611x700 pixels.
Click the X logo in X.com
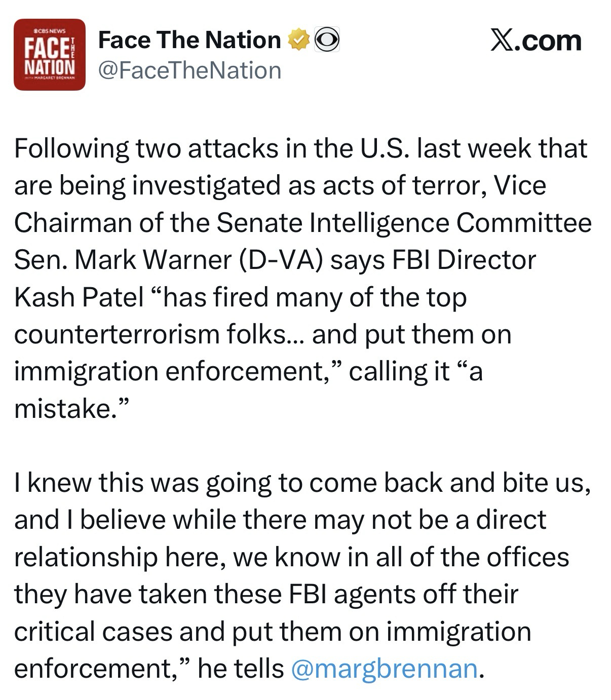tap(502, 41)
